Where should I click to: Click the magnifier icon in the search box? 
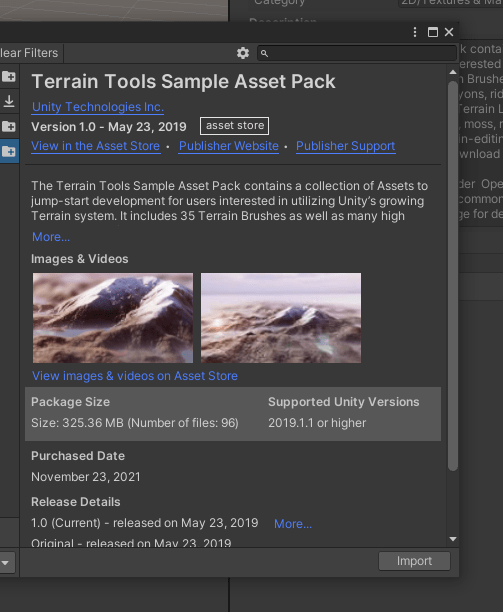click(264, 53)
